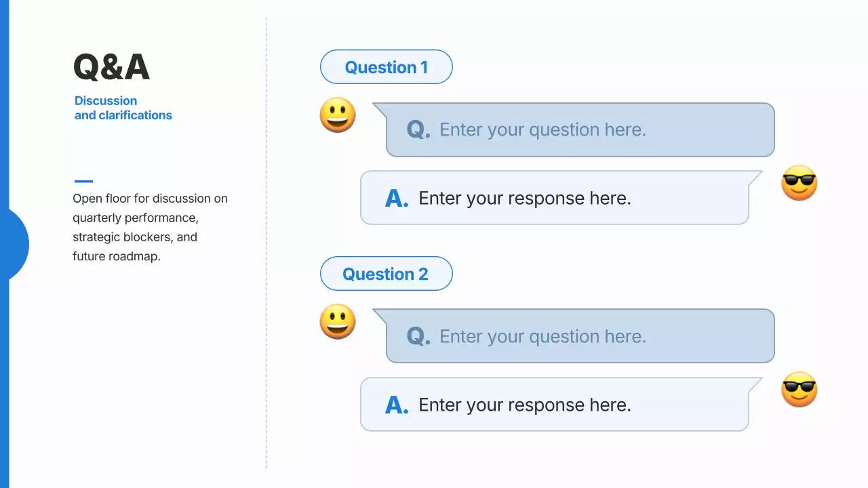
Task: Click the grinning emoji under Question 1
Action: [338, 115]
